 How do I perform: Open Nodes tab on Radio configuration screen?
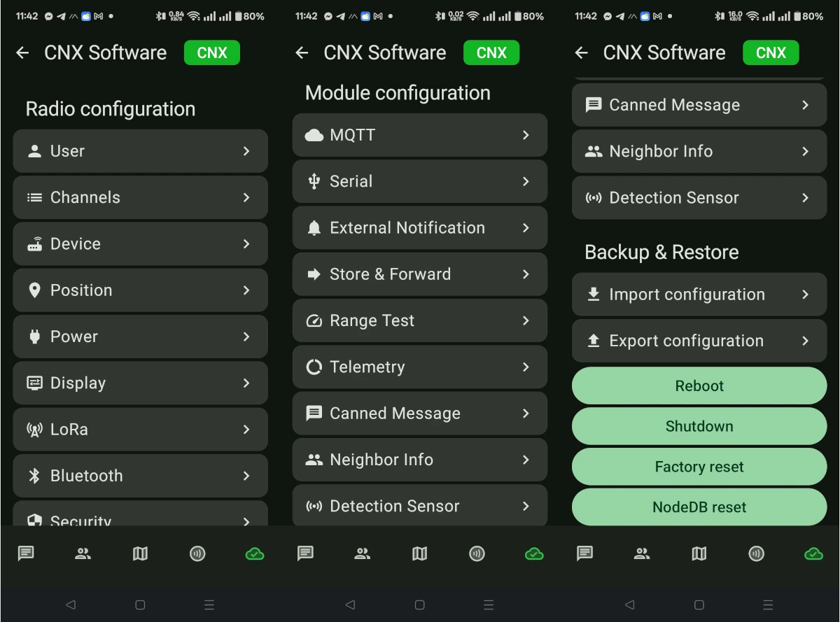click(83, 554)
